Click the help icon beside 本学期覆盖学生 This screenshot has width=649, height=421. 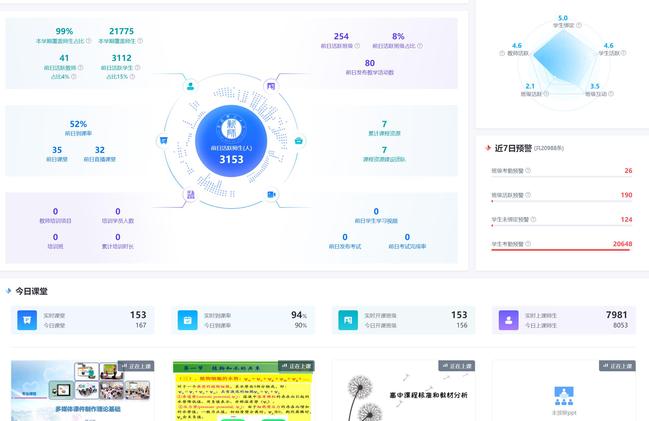(x=140, y=42)
